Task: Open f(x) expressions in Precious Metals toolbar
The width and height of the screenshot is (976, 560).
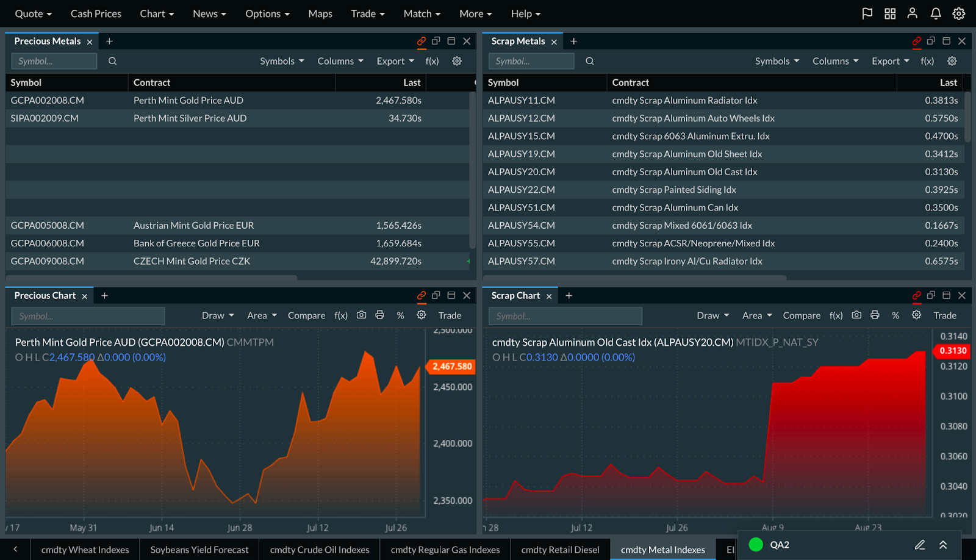Action: [x=432, y=61]
